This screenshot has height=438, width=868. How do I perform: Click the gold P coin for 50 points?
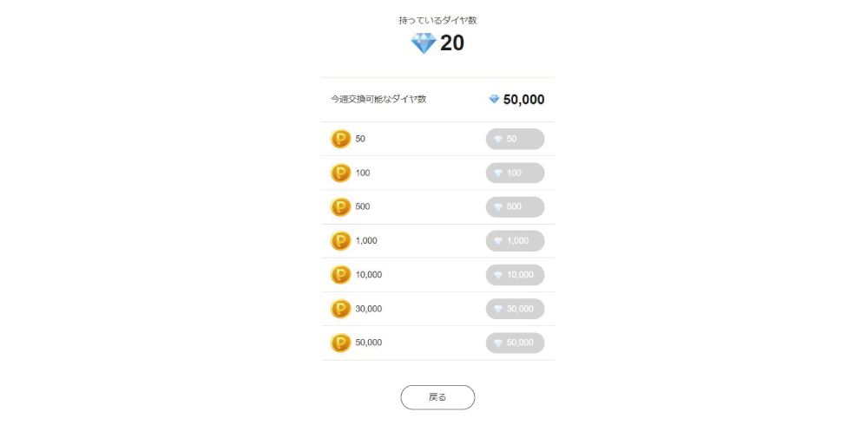tap(340, 139)
